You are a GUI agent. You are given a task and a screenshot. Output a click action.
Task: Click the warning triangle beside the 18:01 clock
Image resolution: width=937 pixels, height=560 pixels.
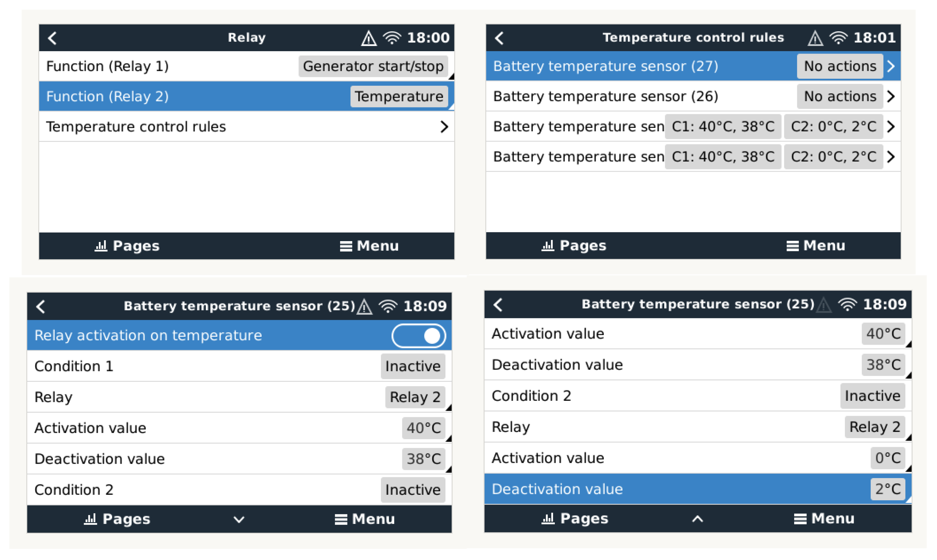pyautogui.click(x=815, y=39)
